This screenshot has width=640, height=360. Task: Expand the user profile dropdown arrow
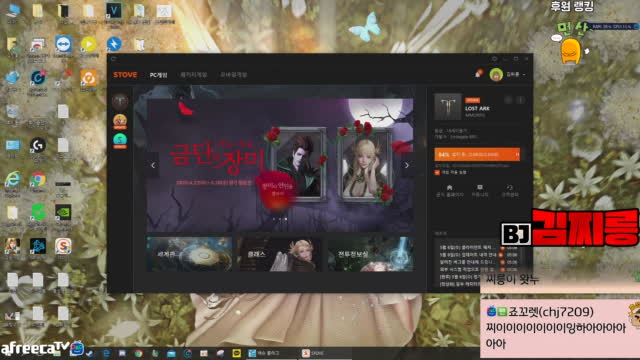click(x=524, y=75)
